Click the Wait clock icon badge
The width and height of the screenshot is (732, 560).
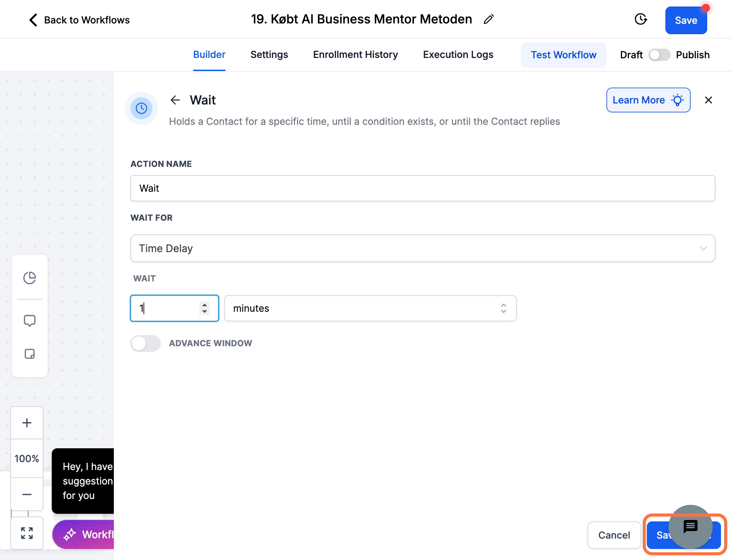tap(141, 108)
